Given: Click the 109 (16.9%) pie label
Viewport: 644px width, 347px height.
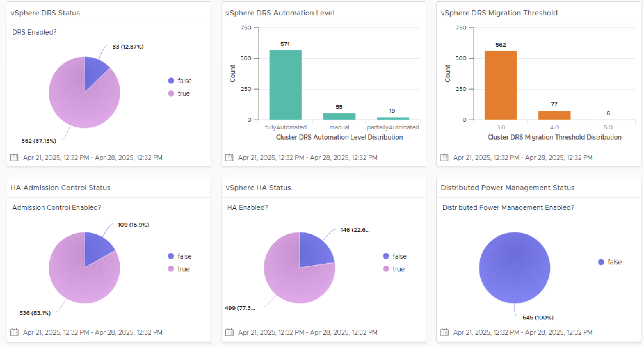Looking at the screenshot, I should 133,225.
